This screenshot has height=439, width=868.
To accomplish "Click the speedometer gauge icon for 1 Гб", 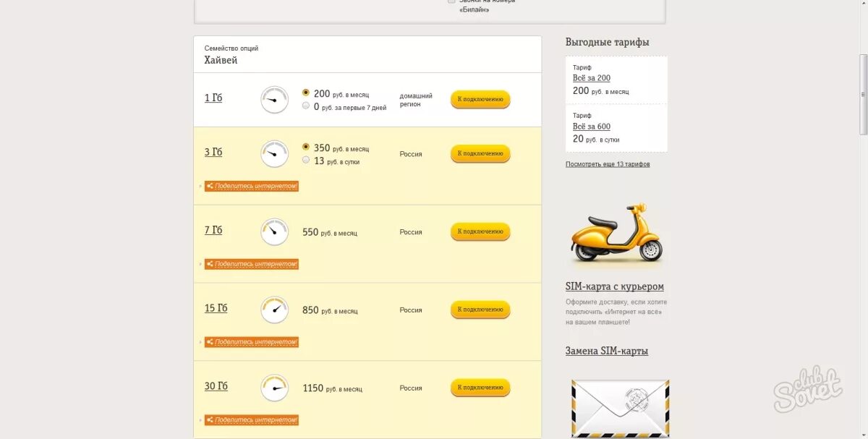I will tap(274, 100).
